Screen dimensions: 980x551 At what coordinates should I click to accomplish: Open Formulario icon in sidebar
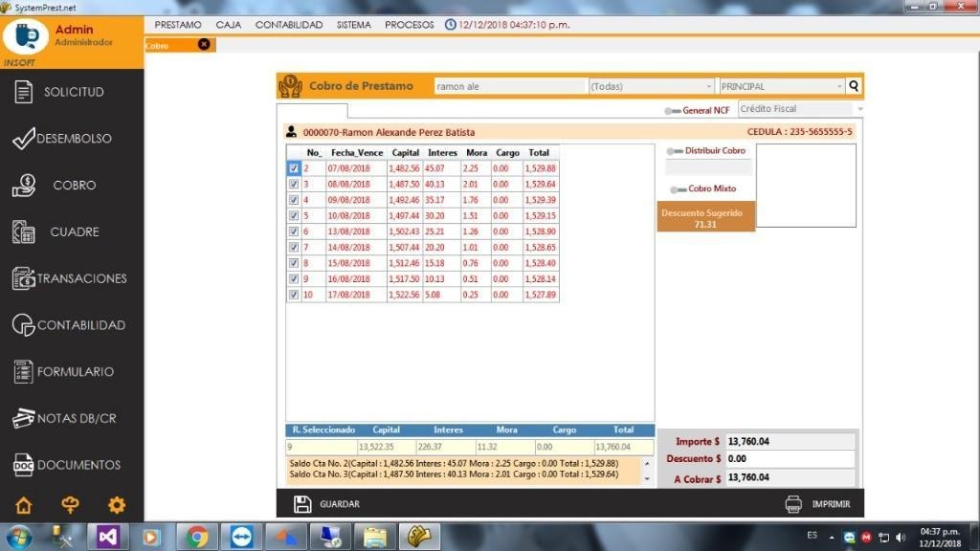(x=23, y=372)
